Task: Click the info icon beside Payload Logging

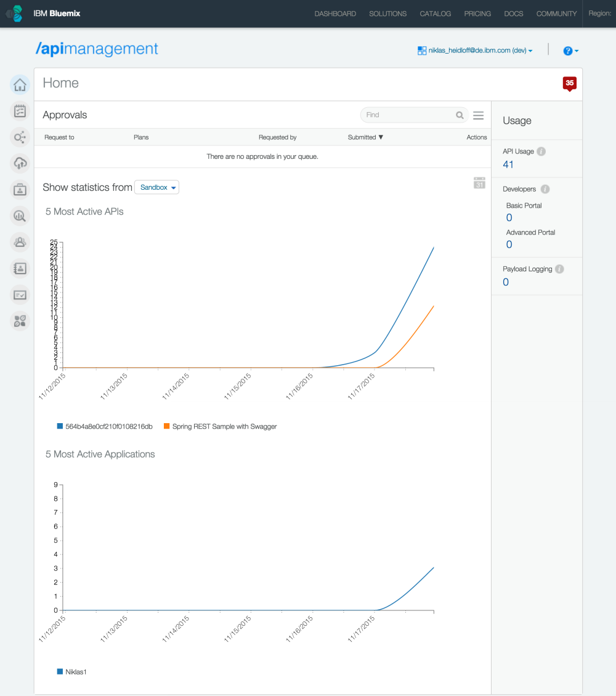Action: click(560, 269)
